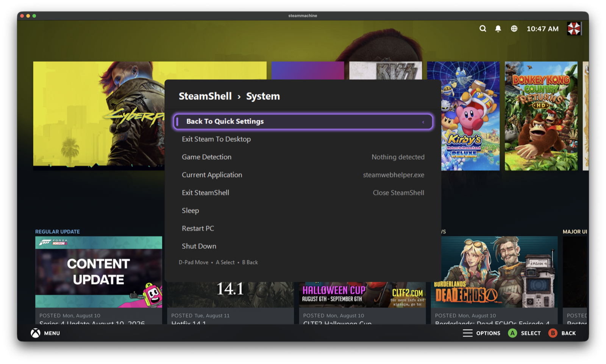Screen dimensions: 606x364
Task: Click the chevron on Back To Quick Settings
Action: pyautogui.click(x=423, y=122)
